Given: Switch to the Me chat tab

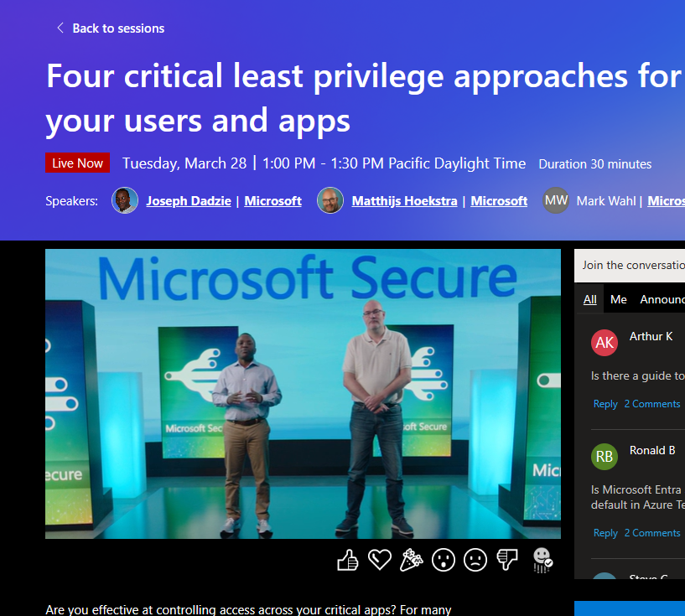Looking at the screenshot, I should (x=618, y=299).
